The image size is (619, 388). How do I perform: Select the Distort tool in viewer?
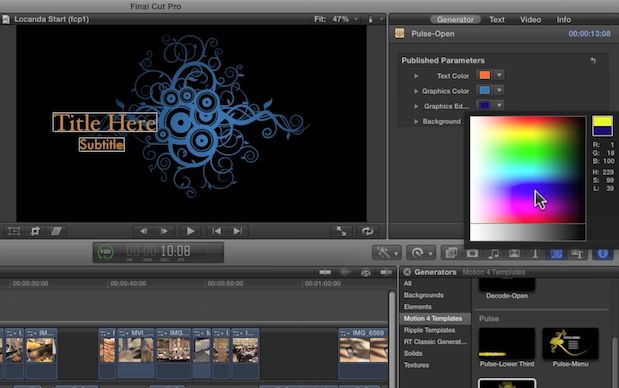[56, 231]
